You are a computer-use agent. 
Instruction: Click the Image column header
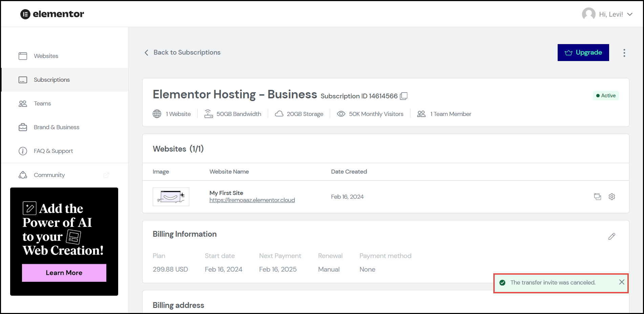coord(161,172)
